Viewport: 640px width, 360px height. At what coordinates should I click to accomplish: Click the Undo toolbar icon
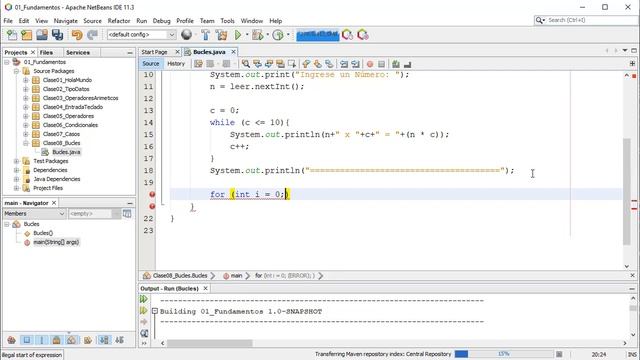coord(77,35)
